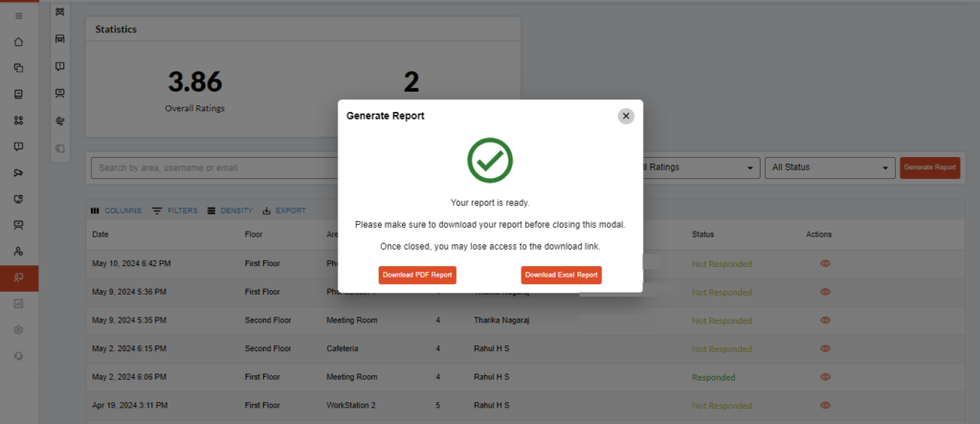The height and width of the screenshot is (424, 980).
Task: View the May 10, 2024 6:42 PM feedback via its eye icon
Action: pyautogui.click(x=824, y=264)
